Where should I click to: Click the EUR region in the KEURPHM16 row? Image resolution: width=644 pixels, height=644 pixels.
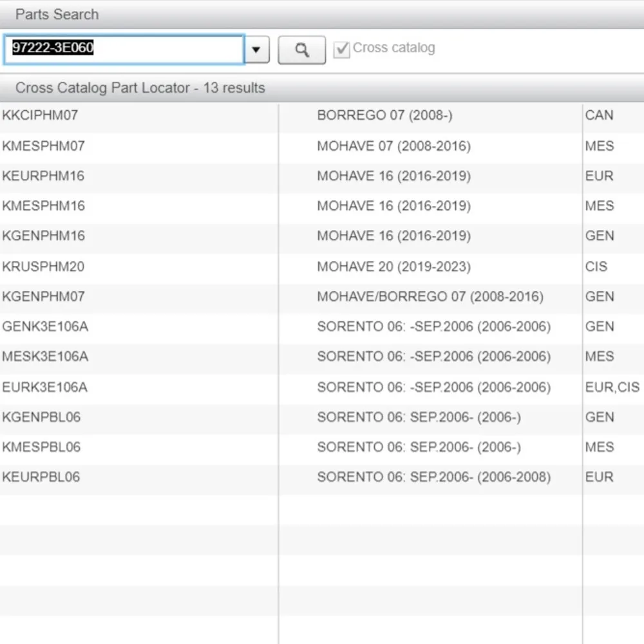[599, 176]
